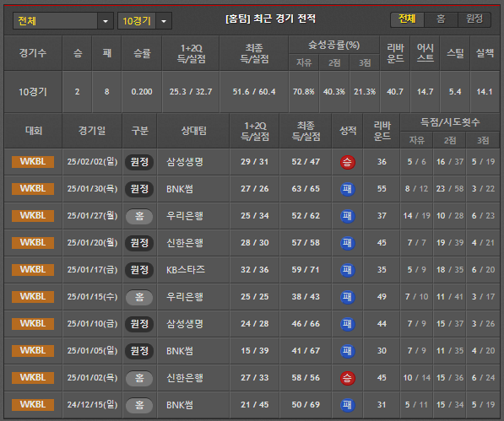The width and height of the screenshot is (504, 421).
Task: Switch the filter toggle to 원정
Action: click(x=474, y=19)
